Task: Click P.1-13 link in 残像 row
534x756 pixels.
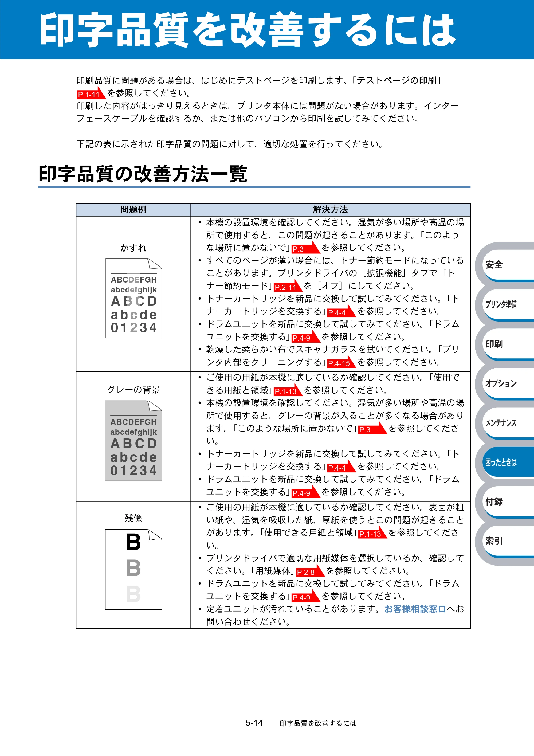Action: point(372,533)
